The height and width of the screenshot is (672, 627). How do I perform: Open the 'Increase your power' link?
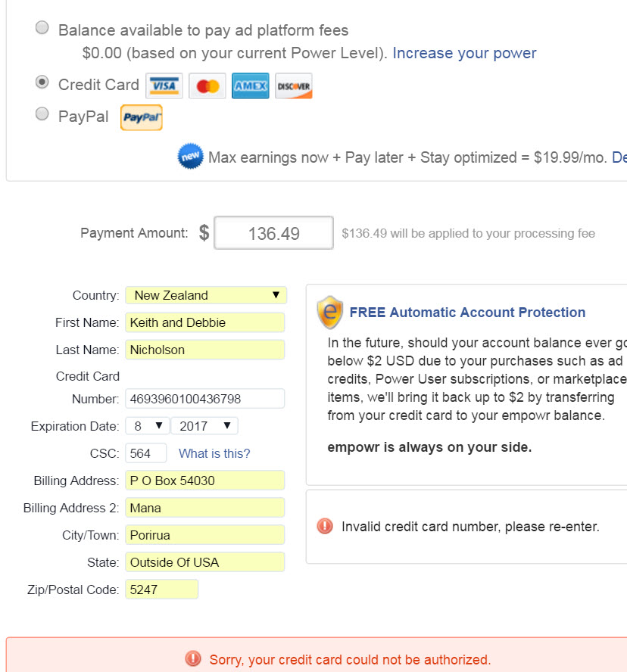[464, 53]
